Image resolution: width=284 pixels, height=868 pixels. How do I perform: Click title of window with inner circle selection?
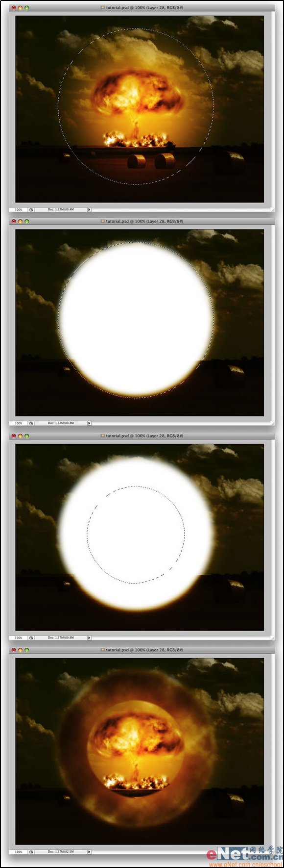(x=144, y=435)
